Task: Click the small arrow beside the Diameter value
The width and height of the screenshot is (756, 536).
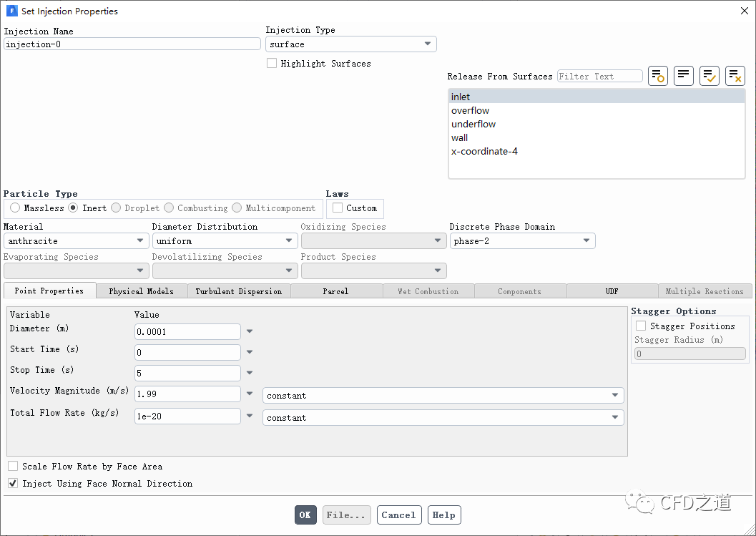Action: [250, 331]
